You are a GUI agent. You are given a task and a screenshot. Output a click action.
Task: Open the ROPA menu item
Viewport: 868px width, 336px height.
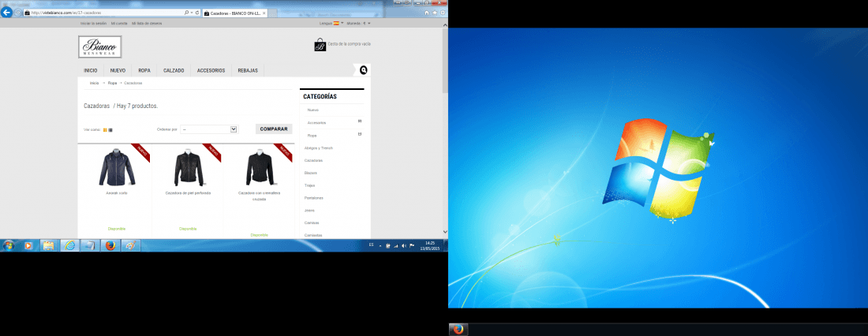tap(144, 71)
